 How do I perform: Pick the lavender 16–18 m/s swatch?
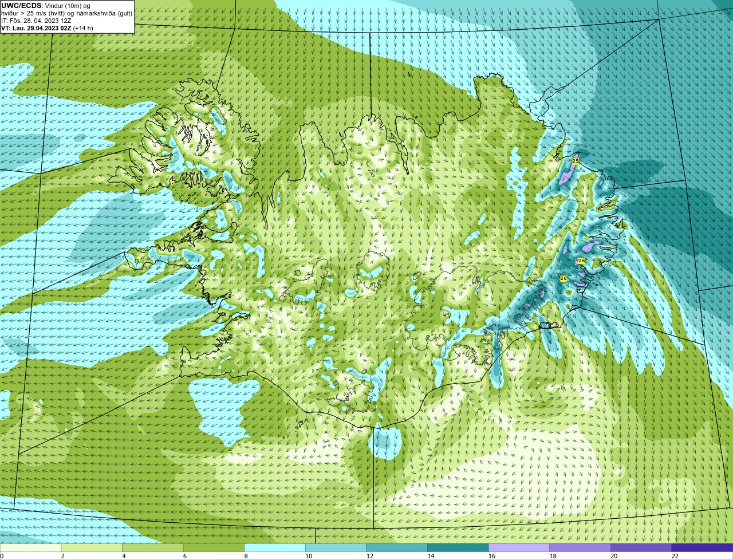519,548
